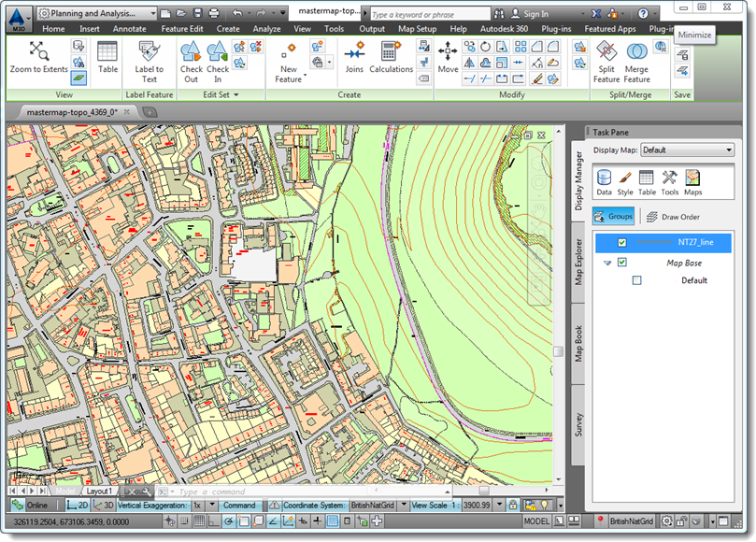The height and width of the screenshot is (542, 756).
Task: Switch to the Analyze ribbon tab
Action: (x=266, y=29)
